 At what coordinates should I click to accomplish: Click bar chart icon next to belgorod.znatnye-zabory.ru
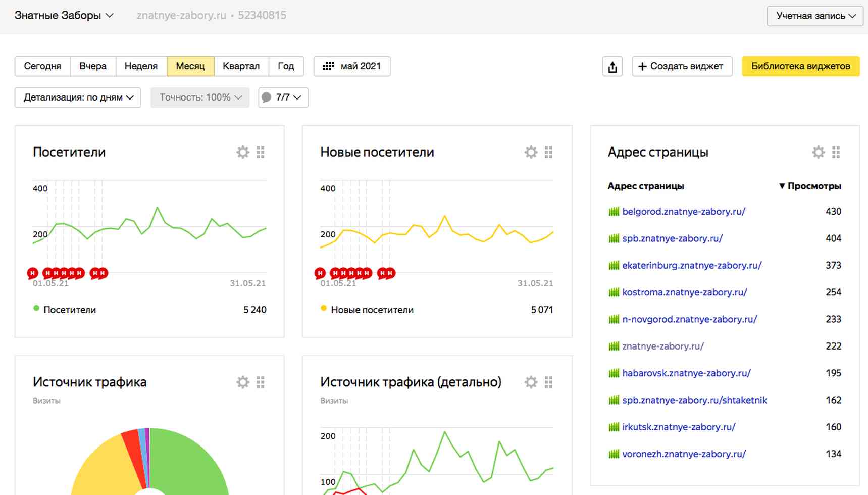(614, 212)
